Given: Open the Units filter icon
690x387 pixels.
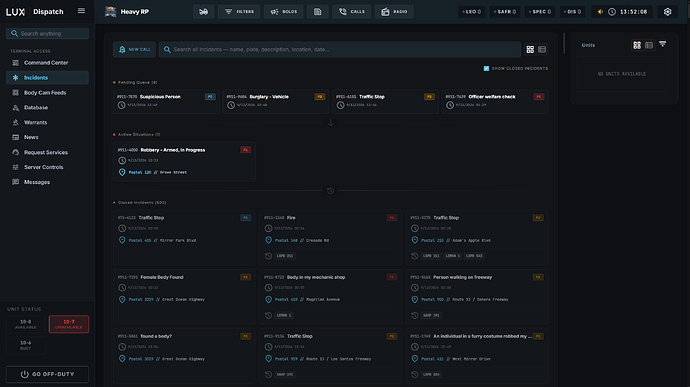Looking at the screenshot, I should pos(663,44).
